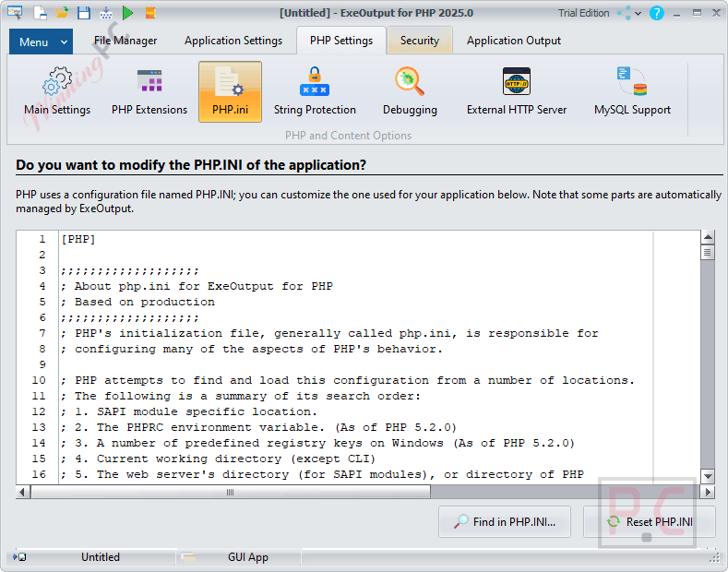
Task: Open External HTTP Server settings
Action: click(517, 91)
